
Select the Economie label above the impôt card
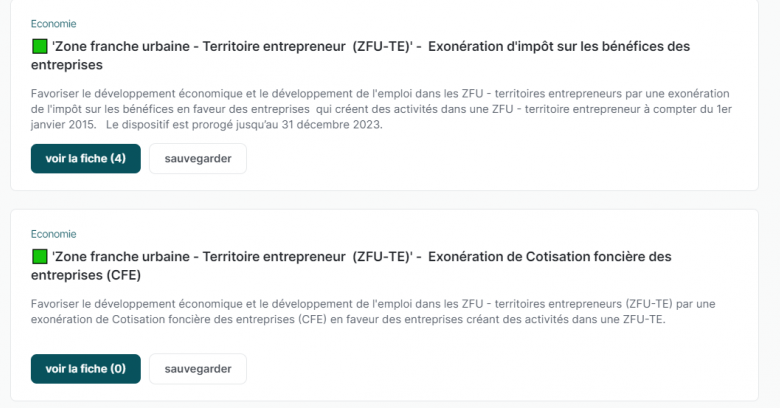53,23
